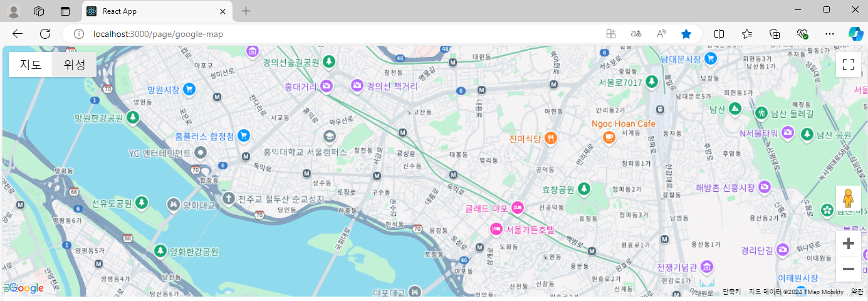Select the N서울타워 camera marker

point(788,133)
